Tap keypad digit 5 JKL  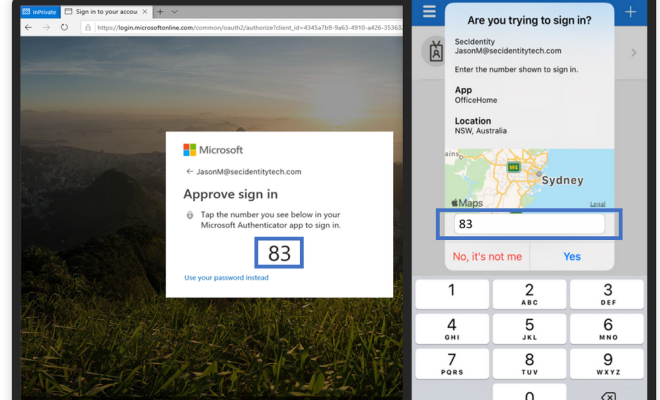(529, 329)
